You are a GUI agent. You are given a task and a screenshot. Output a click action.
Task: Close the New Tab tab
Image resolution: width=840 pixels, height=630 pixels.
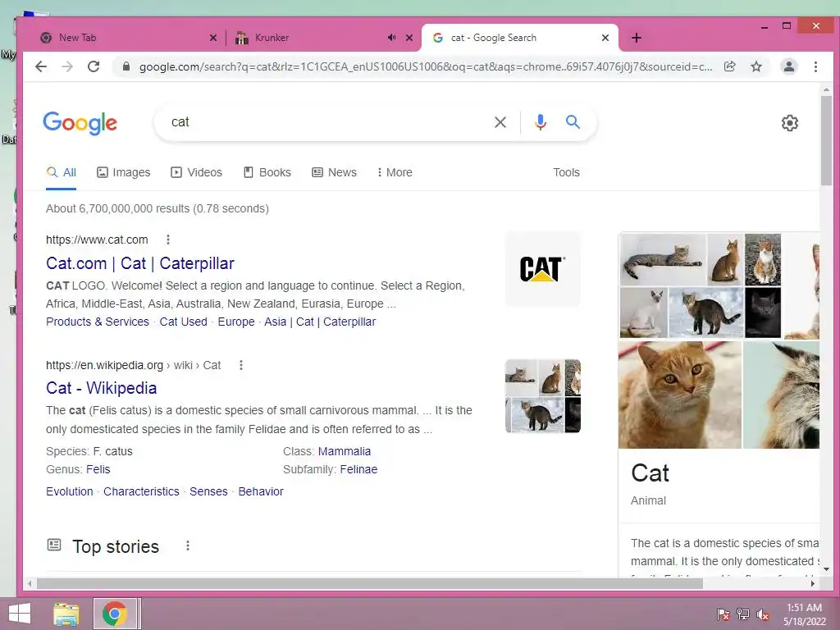tap(213, 38)
